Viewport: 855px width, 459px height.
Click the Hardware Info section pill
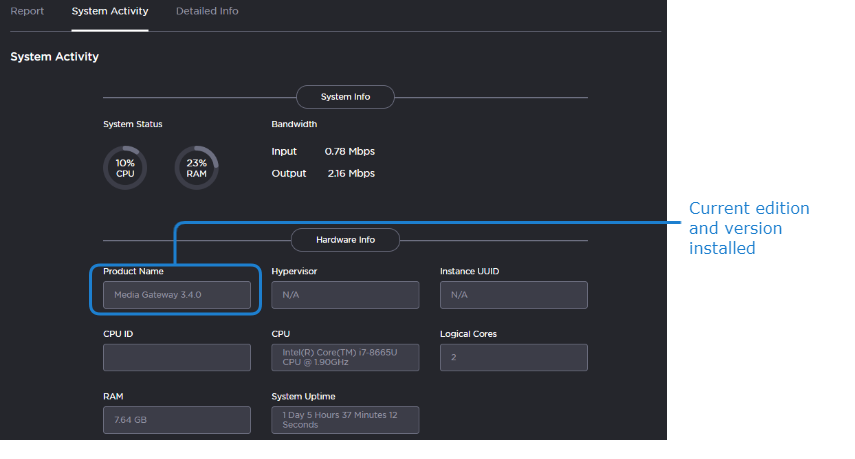coord(345,240)
